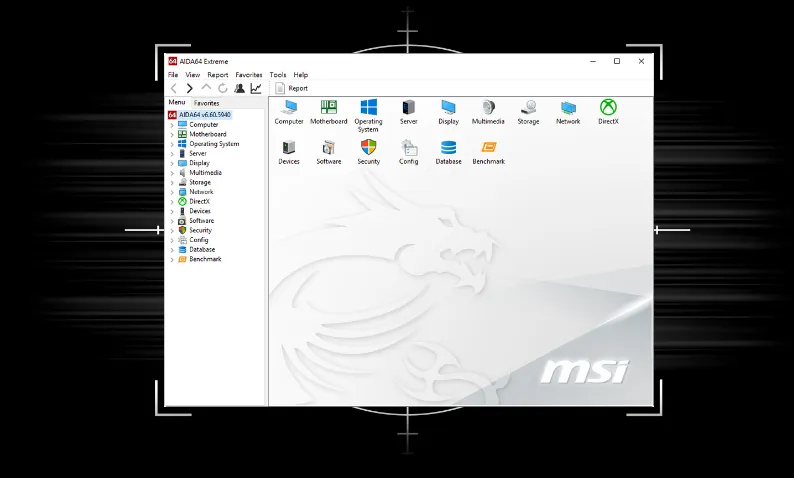794x478 pixels.
Task: Expand the Computer tree node
Action: click(172, 125)
